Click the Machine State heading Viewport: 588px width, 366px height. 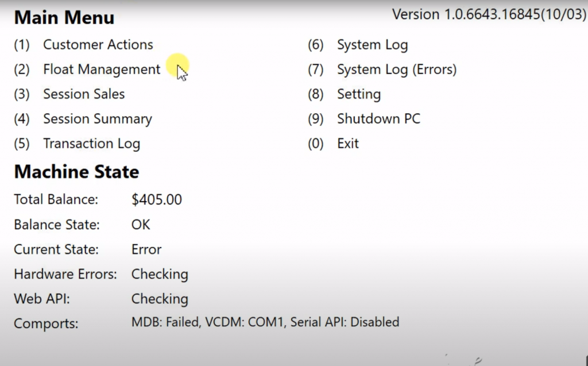coord(76,172)
